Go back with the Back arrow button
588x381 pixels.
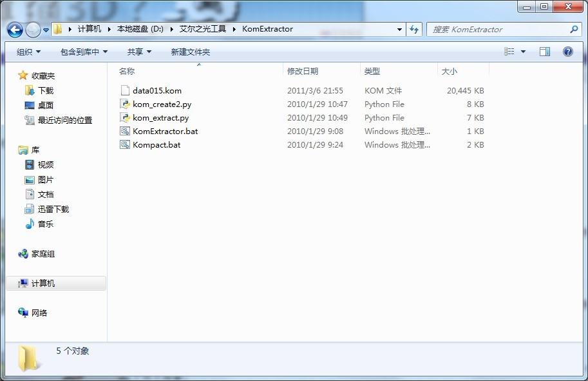(x=15, y=30)
